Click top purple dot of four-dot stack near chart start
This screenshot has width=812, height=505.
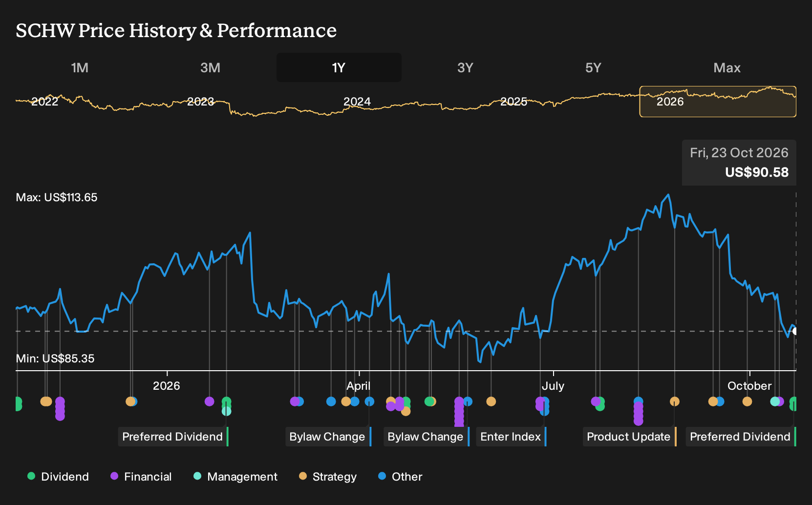(x=60, y=401)
